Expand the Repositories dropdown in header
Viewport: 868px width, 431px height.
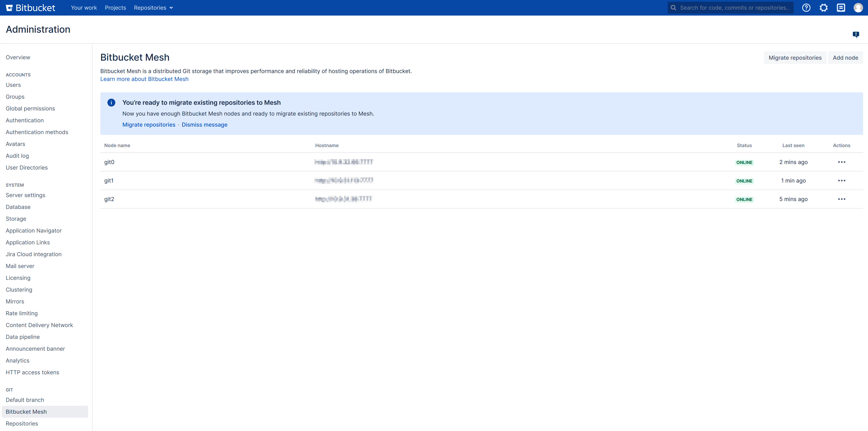point(153,8)
